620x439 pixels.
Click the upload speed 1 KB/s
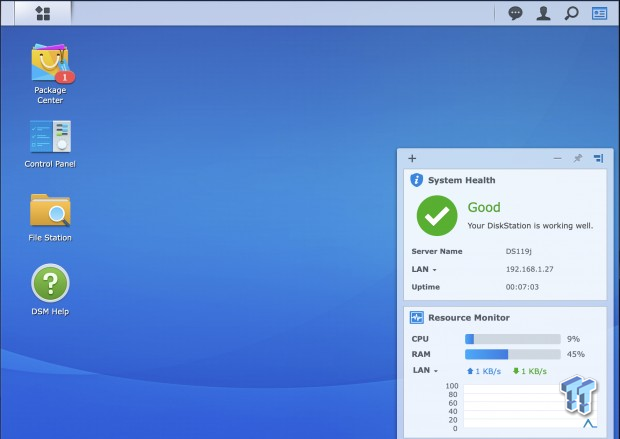click(484, 371)
